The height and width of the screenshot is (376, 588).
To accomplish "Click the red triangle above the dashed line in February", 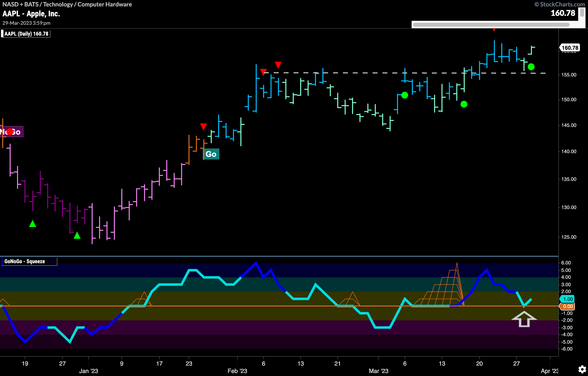I will tap(278, 65).
